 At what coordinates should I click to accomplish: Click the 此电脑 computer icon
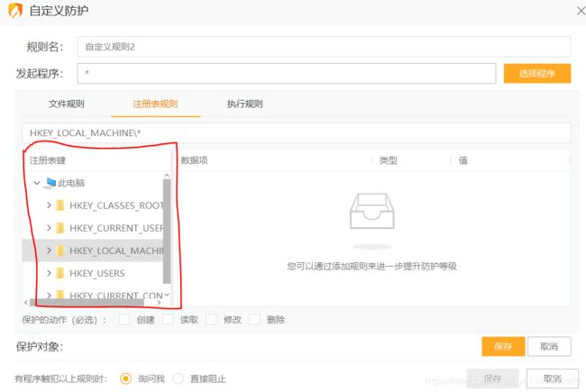click(x=50, y=183)
